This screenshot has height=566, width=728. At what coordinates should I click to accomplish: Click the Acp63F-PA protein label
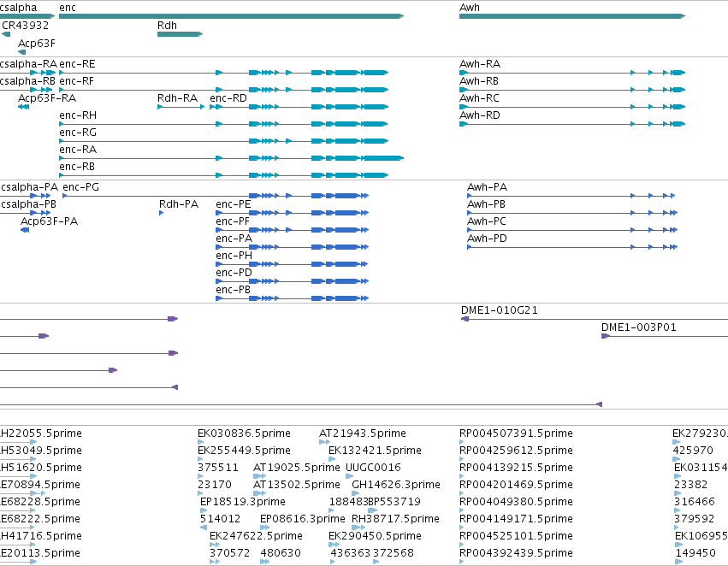(x=50, y=221)
